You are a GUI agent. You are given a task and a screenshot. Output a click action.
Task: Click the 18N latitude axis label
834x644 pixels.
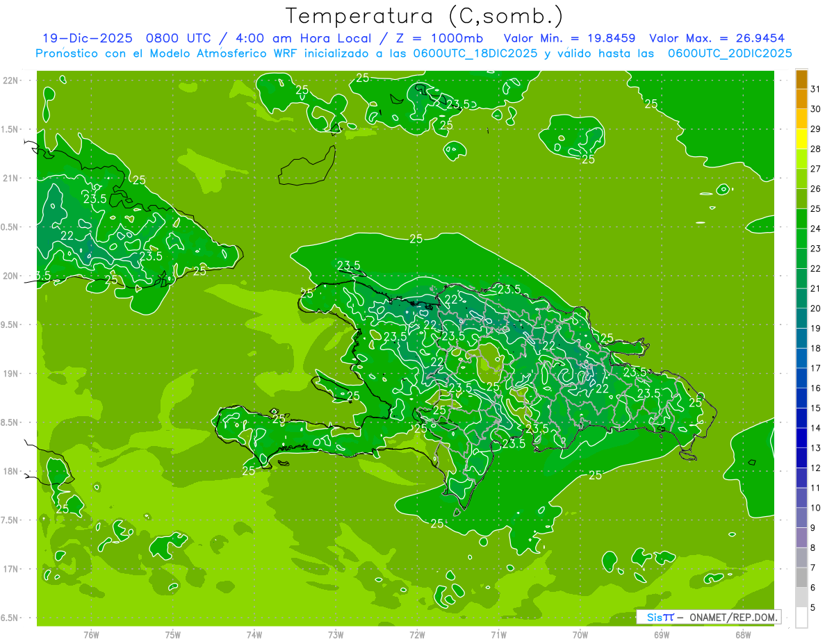pos(12,471)
